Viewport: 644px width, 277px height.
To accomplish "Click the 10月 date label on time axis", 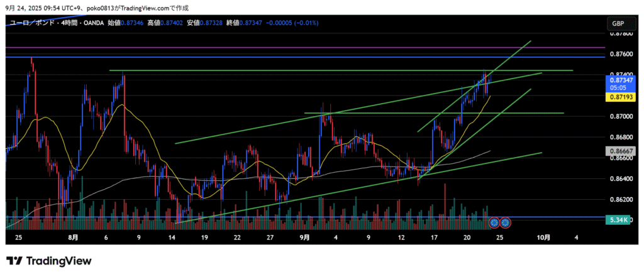I will [545, 238].
